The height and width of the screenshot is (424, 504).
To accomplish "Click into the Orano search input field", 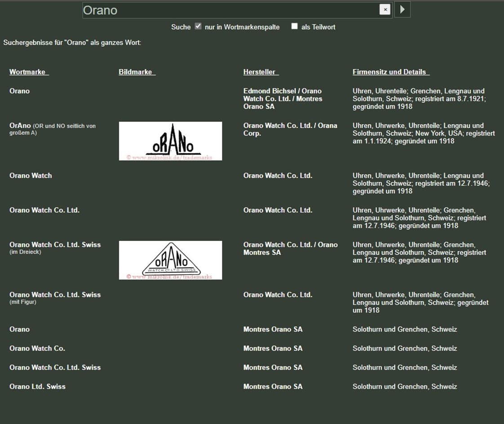I will click(229, 10).
